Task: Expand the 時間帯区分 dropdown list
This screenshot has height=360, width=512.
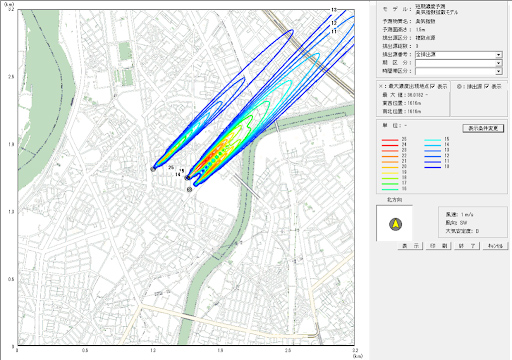Action: (x=458, y=71)
